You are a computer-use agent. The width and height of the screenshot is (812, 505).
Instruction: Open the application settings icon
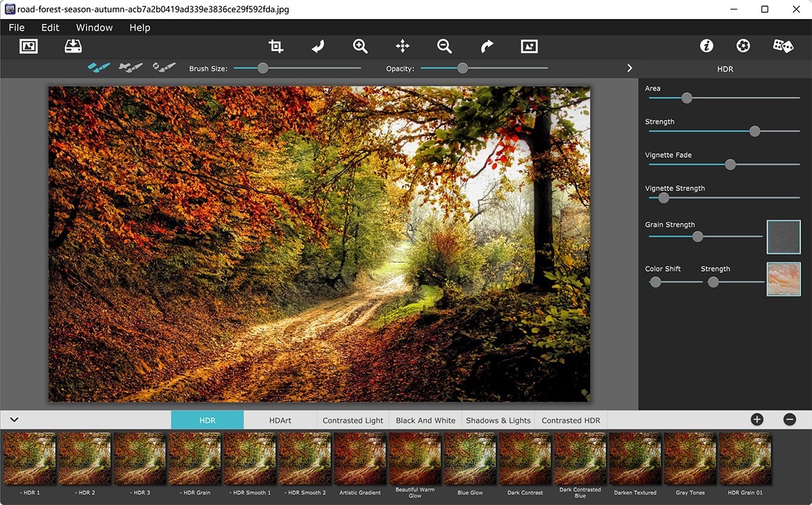click(743, 45)
